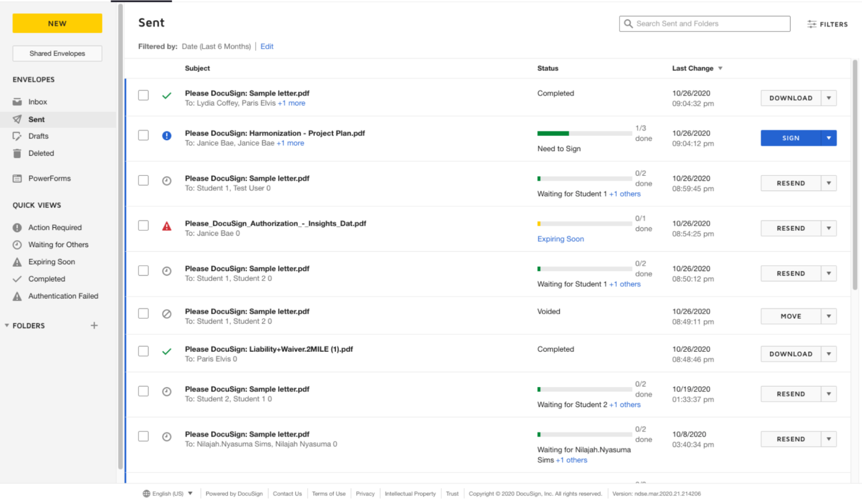The image size is (862, 504).
Task: Open the Sign button dropdown arrow
Action: coord(828,138)
